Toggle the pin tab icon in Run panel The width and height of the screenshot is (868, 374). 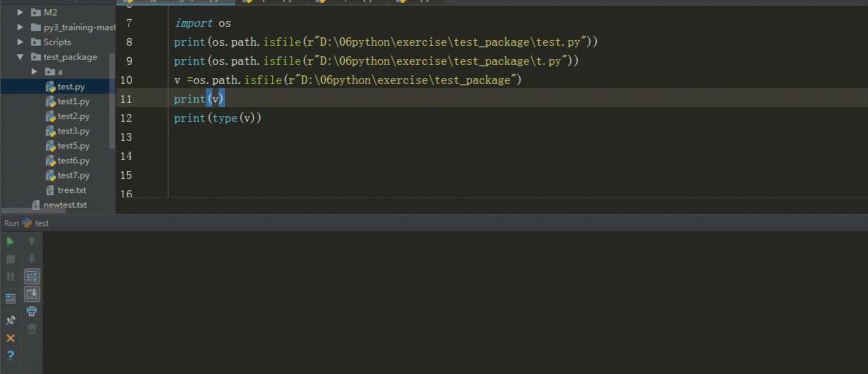(x=11, y=320)
